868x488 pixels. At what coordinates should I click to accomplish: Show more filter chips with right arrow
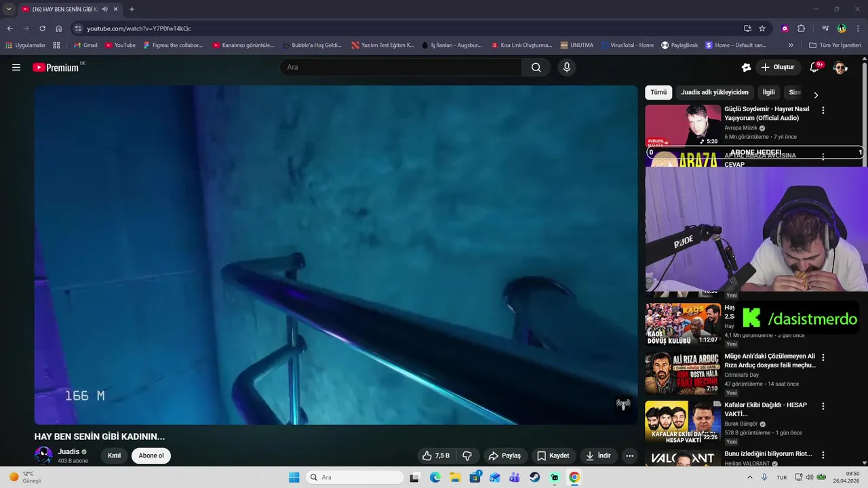(x=816, y=95)
